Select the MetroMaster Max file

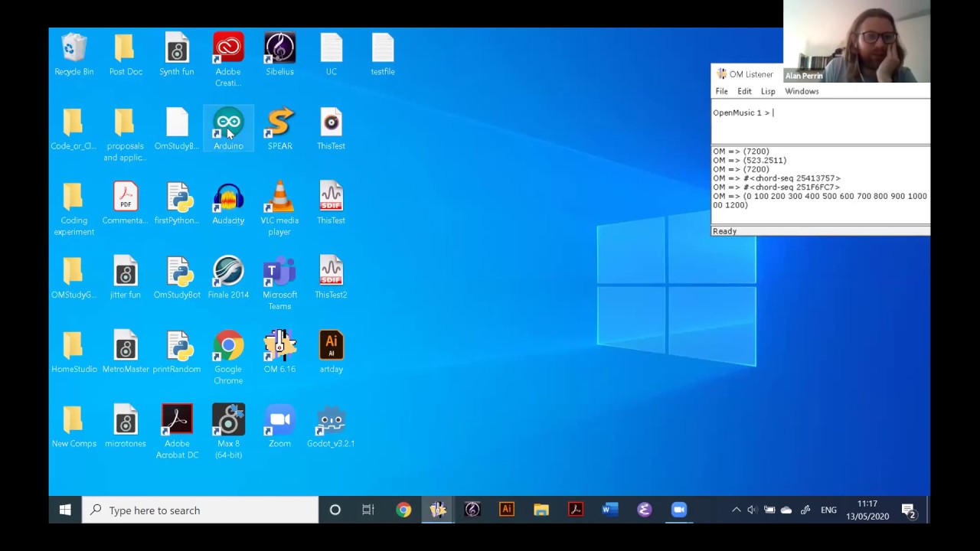click(x=126, y=350)
